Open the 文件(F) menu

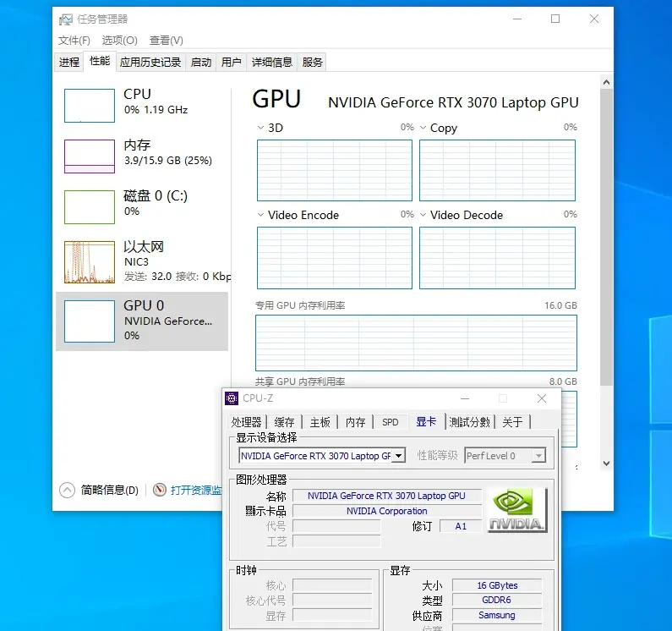click(x=74, y=41)
